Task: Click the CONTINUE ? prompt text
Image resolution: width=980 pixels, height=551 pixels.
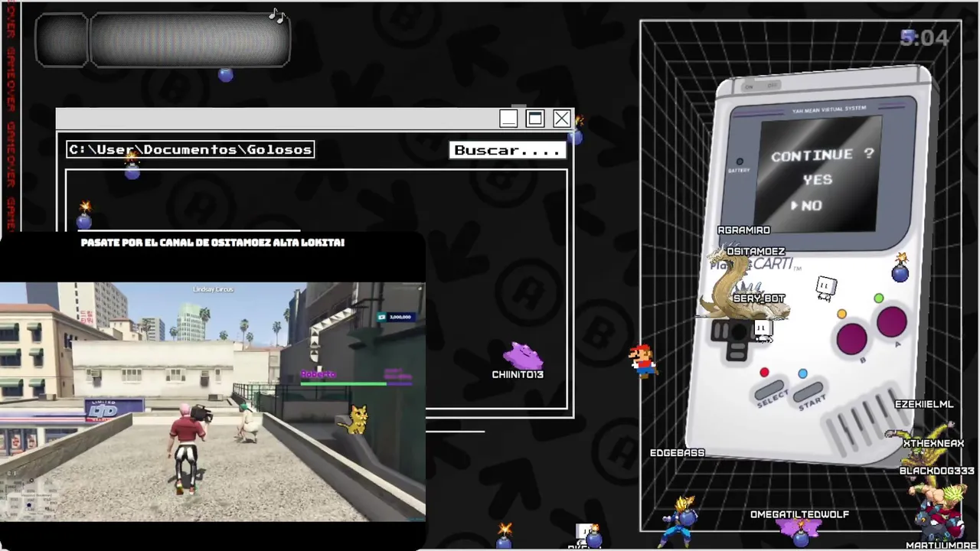Action: [x=822, y=155]
